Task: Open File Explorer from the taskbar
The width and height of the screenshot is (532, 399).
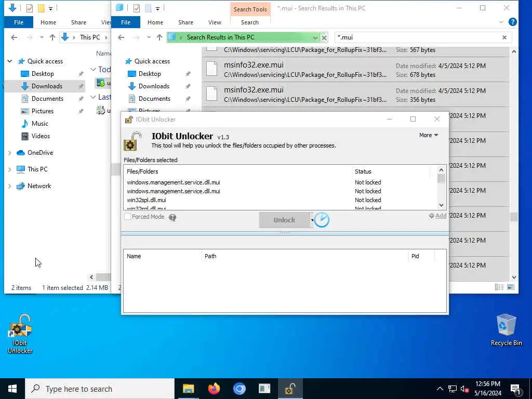Action: coord(188,389)
